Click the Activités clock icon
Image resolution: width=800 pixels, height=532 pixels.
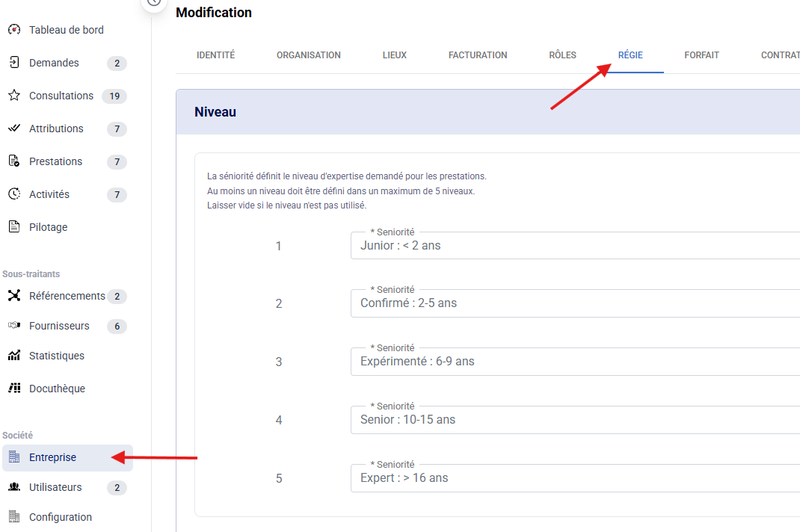coord(13,194)
